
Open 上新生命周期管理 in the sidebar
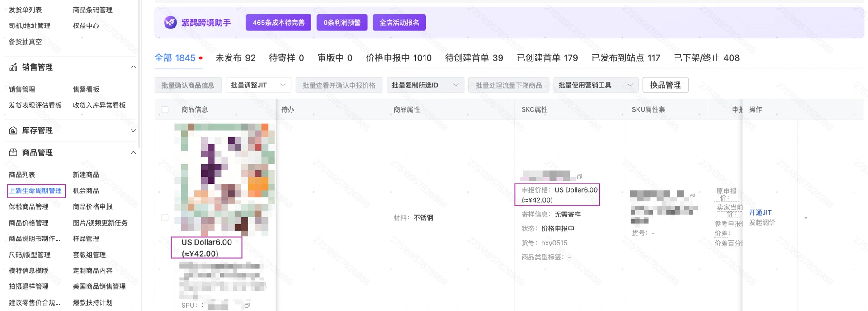click(x=36, y=191)
